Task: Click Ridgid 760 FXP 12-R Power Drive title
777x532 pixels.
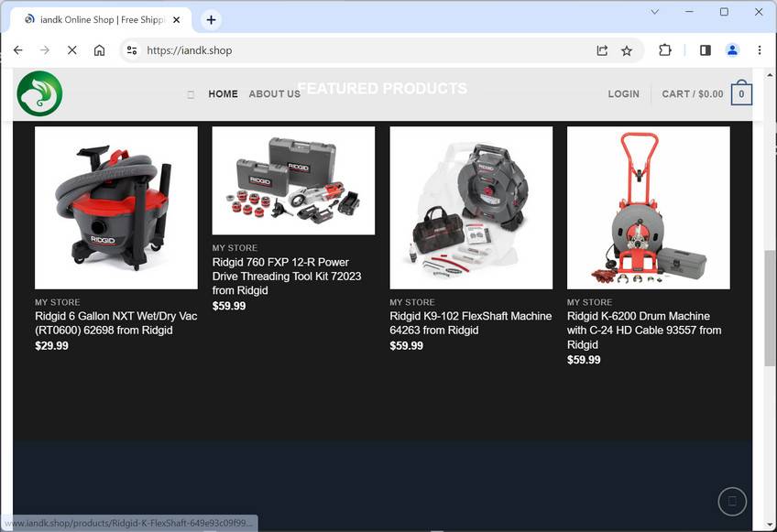Action: click(x=287, y=276)
